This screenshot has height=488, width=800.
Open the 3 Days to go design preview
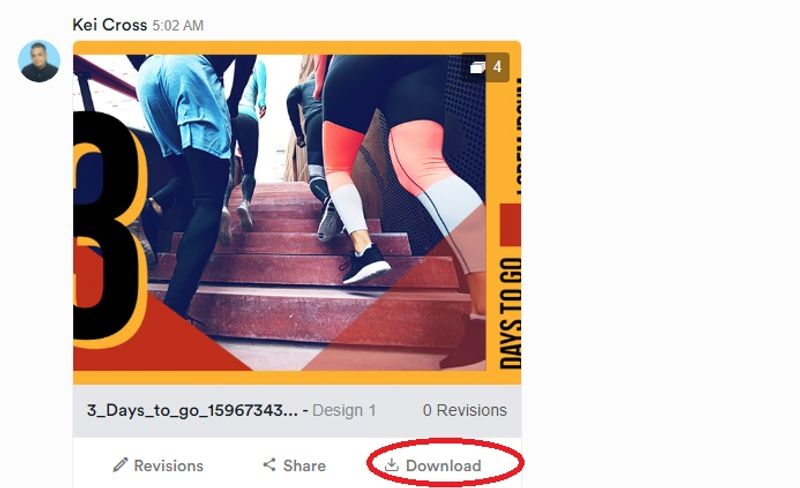pyautogui.click(x=297, y=212)
